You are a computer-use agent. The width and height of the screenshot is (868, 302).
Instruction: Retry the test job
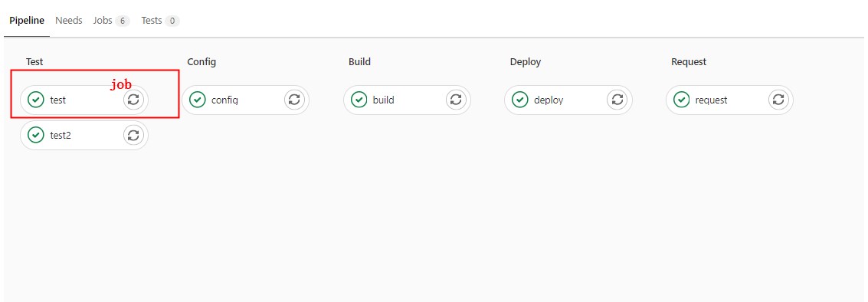133,100
